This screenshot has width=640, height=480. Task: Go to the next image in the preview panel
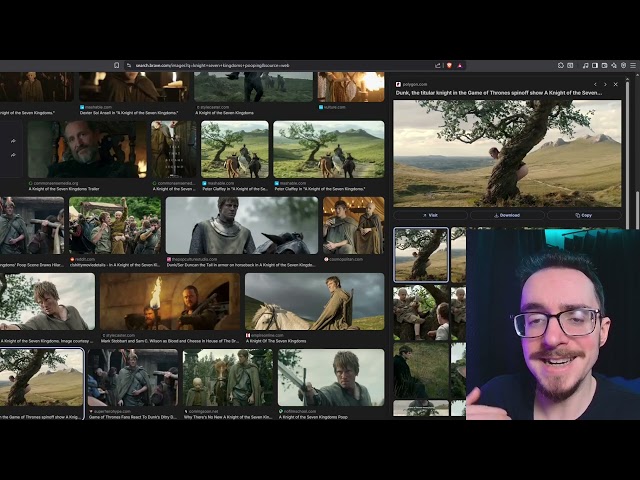pos(605,84)
